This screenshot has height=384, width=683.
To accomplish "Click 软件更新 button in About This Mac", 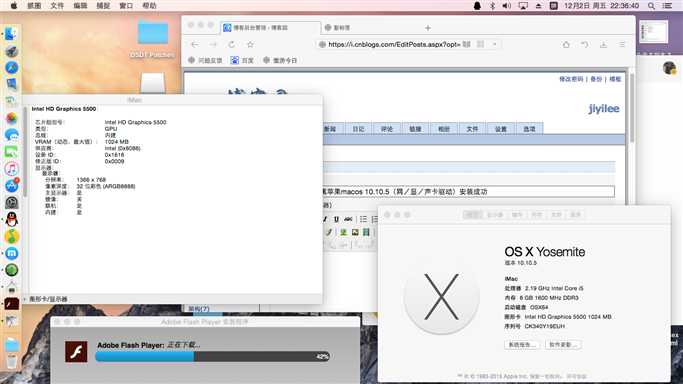I will coord(563,344).
